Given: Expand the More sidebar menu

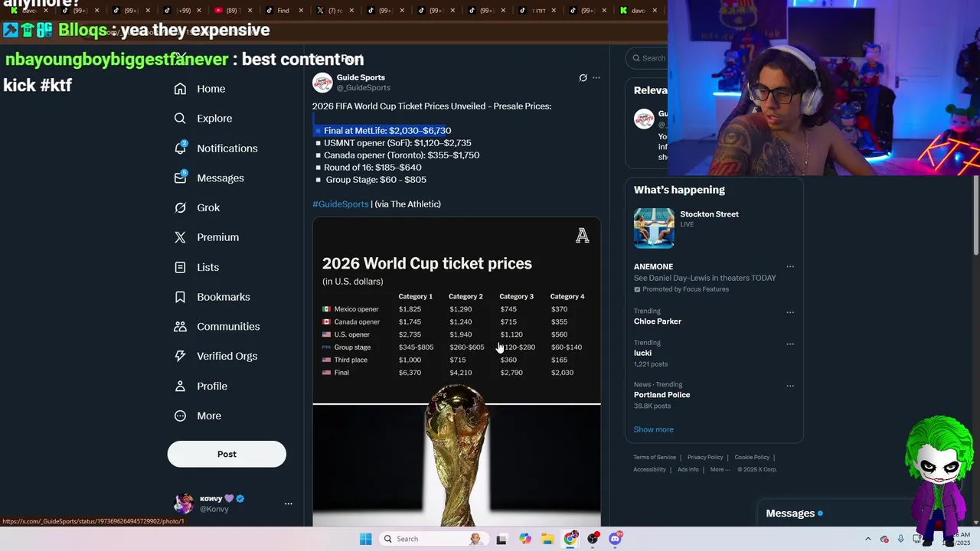Looking at the screenshot, I should [198, 416].
